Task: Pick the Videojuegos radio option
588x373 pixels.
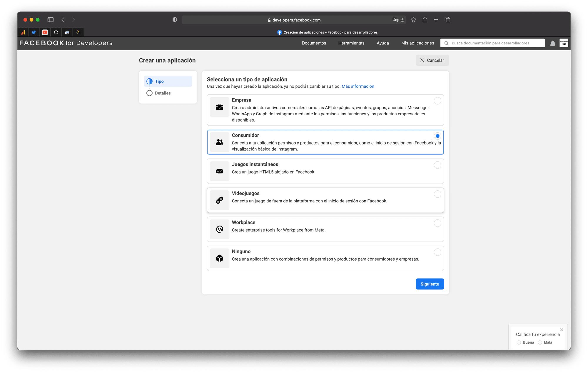Action: coord(437,194)
